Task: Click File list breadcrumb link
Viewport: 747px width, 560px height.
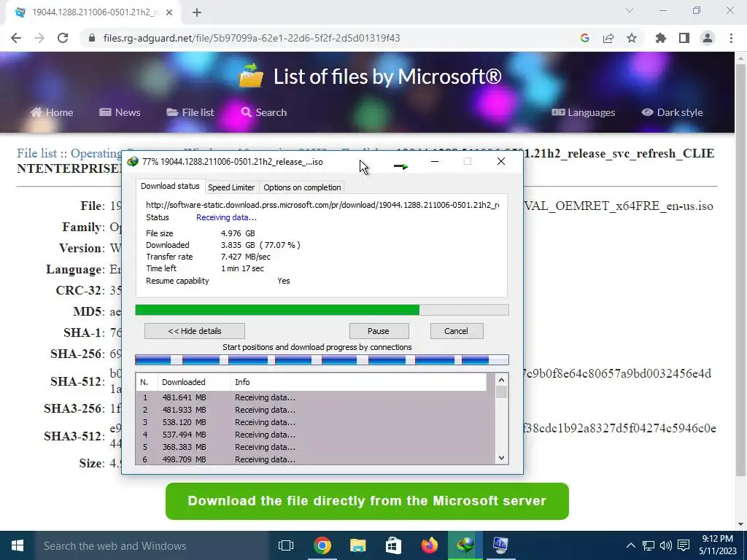Action: point(36,153)
